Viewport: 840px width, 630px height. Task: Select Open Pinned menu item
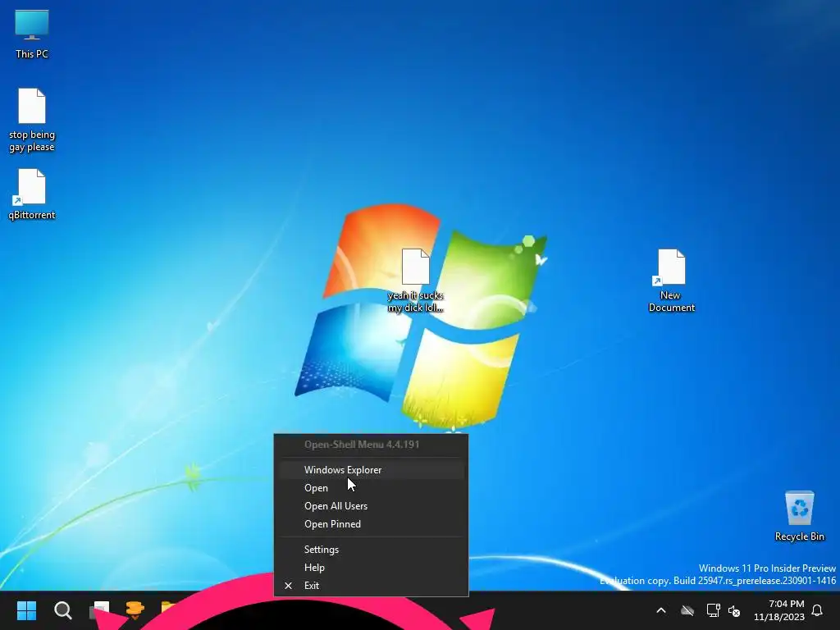click(372, 524)
